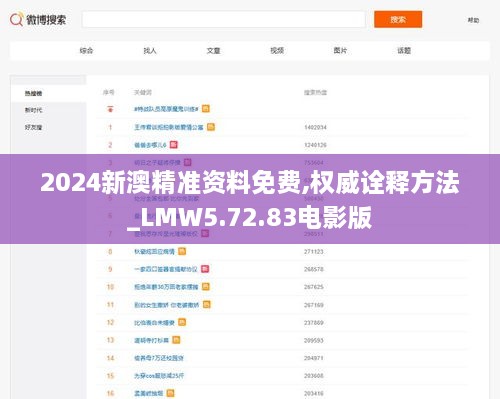Click rank number 12 in the list
This screenshot has height=399, width=500.
click(110, 323)
